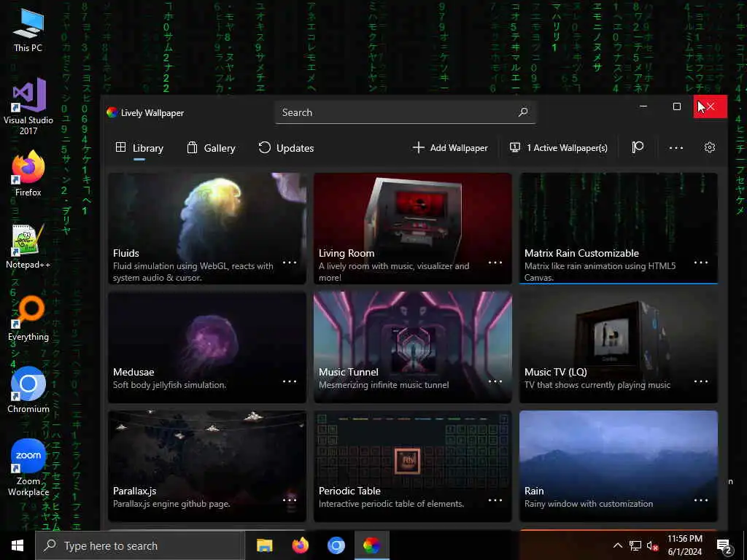This screenshot has height=560, width=747.
Task: Open the more options dots on Fluids card
Action: click(x=290, y=262)
